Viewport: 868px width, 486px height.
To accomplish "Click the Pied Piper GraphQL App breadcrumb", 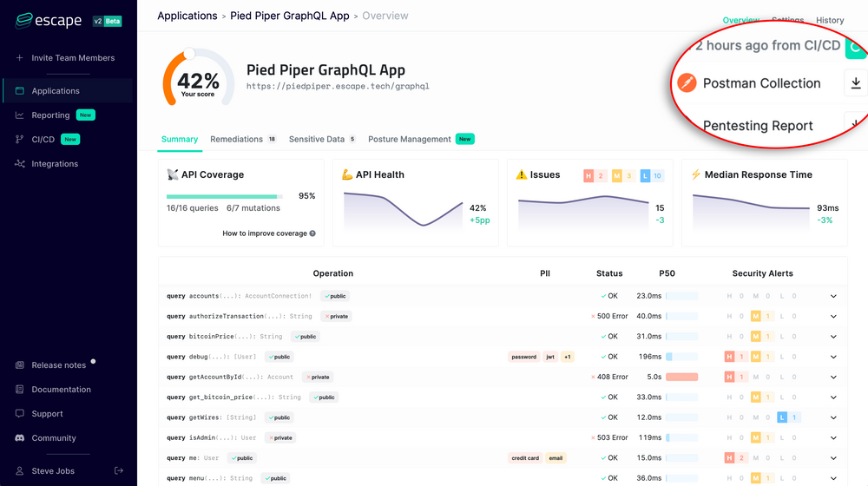I will coord(290,16).
